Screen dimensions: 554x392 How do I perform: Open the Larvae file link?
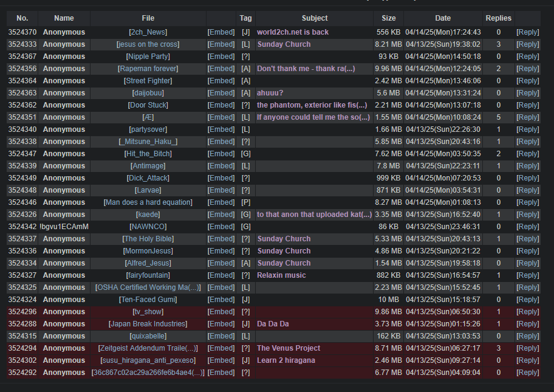tap(148, 190)
